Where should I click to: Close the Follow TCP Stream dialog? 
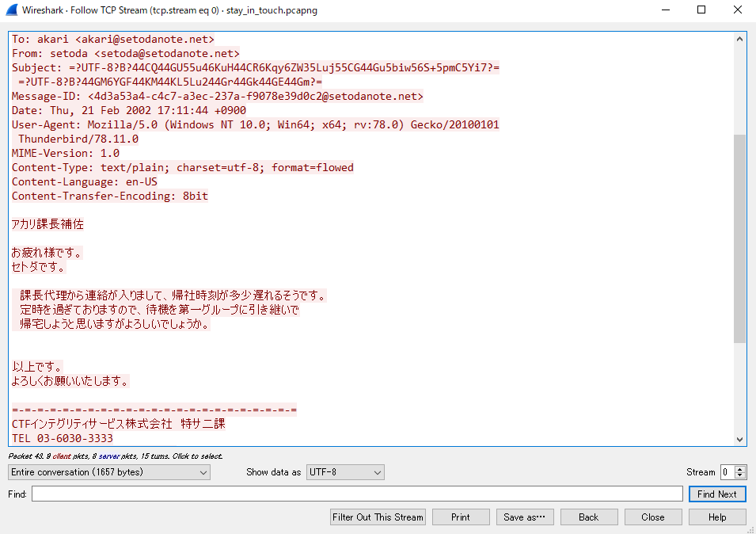pyautogui.click(x=653, y=517)
